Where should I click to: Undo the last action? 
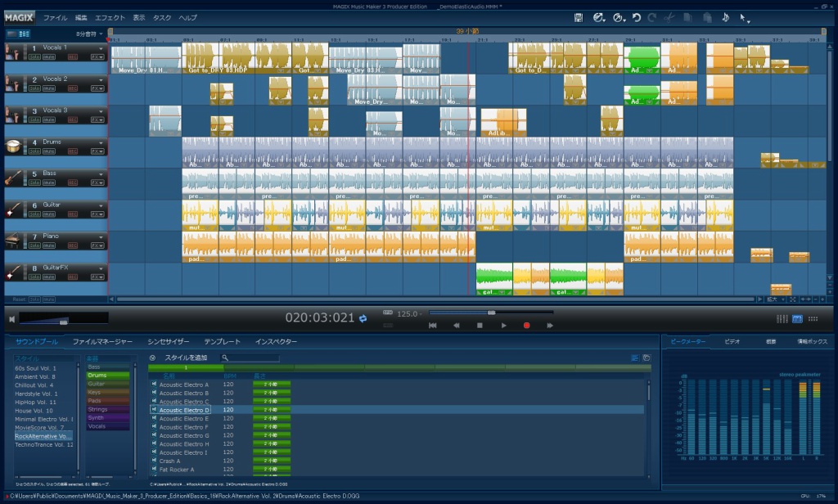(x=637, y=18)
